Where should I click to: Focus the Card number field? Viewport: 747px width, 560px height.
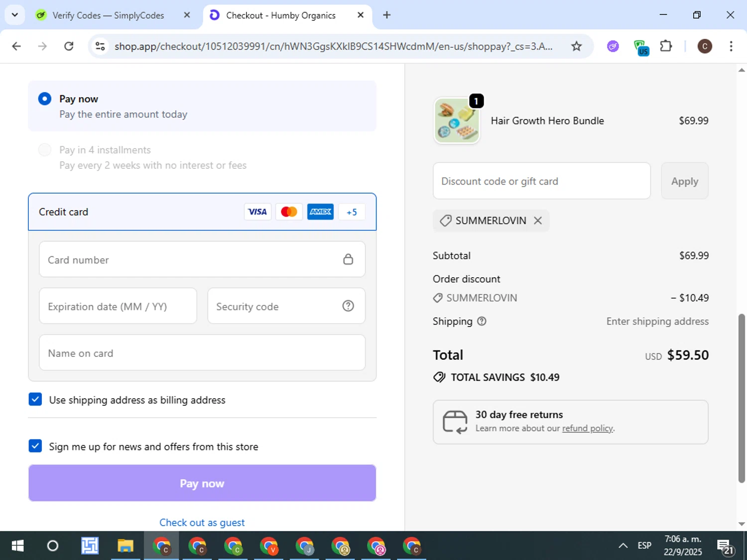[x=202, y=259]
